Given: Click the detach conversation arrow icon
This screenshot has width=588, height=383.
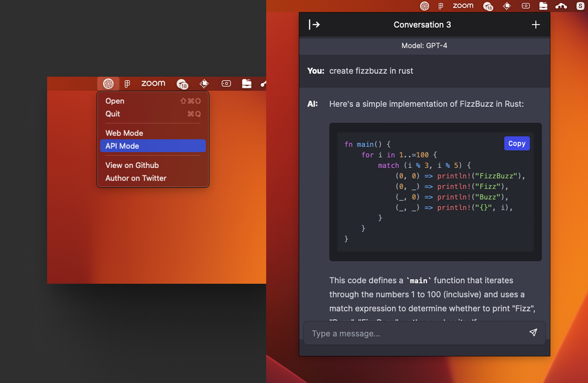Looking at the screenshot, I should click(x=314, y=24).
